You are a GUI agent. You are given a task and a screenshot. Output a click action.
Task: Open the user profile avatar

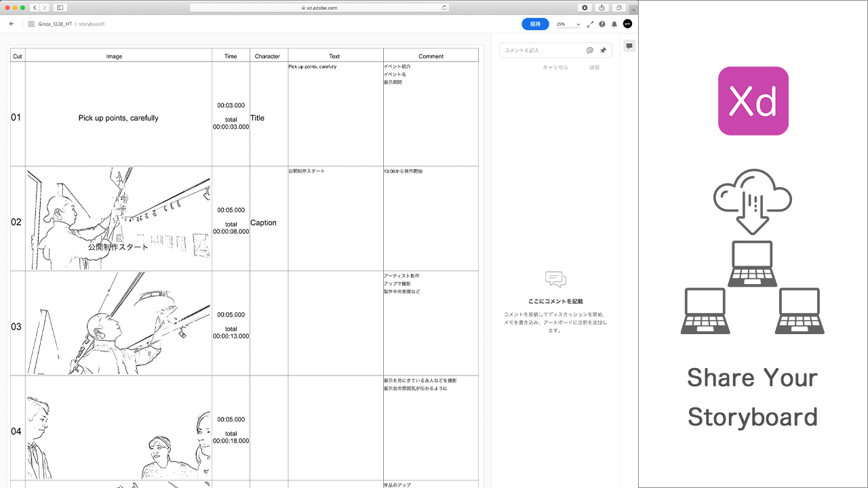point(627,24)
